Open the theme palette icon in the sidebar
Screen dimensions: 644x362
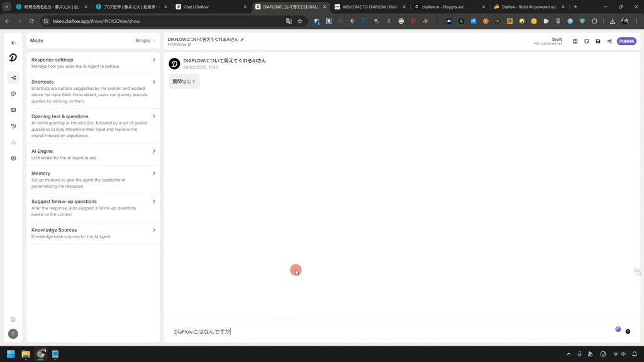tap(14, 94)
